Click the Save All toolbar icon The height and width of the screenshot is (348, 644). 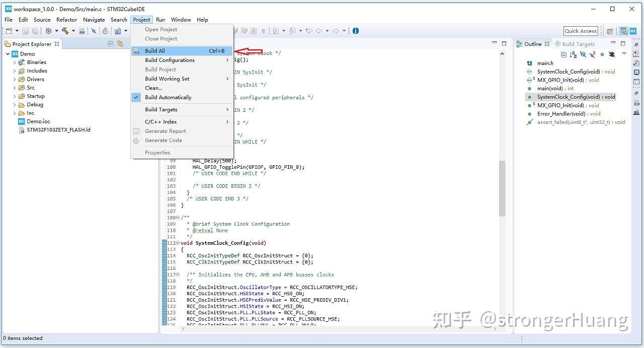click(x=35, y=31)
